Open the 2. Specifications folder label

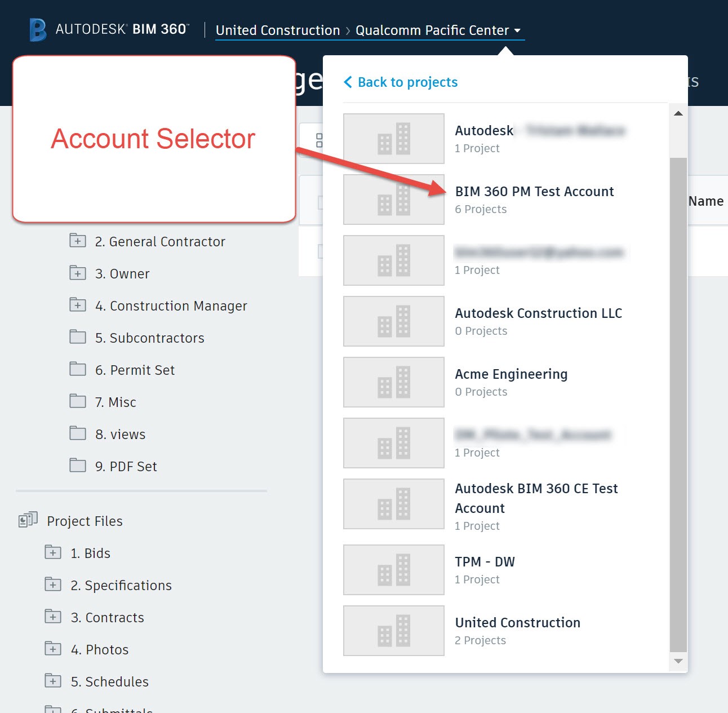tap(121, 586)
